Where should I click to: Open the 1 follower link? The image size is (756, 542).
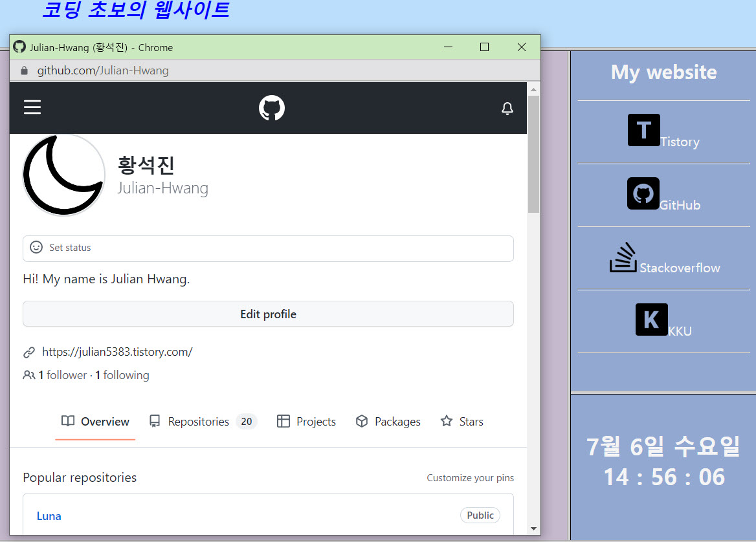pyautogui.click(x=63, y=375)
